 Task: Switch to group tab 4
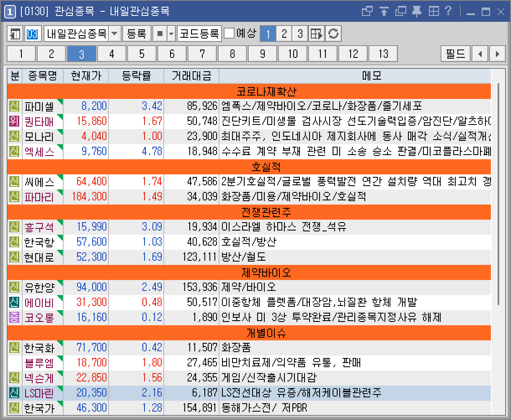click(x=112, y=54)
